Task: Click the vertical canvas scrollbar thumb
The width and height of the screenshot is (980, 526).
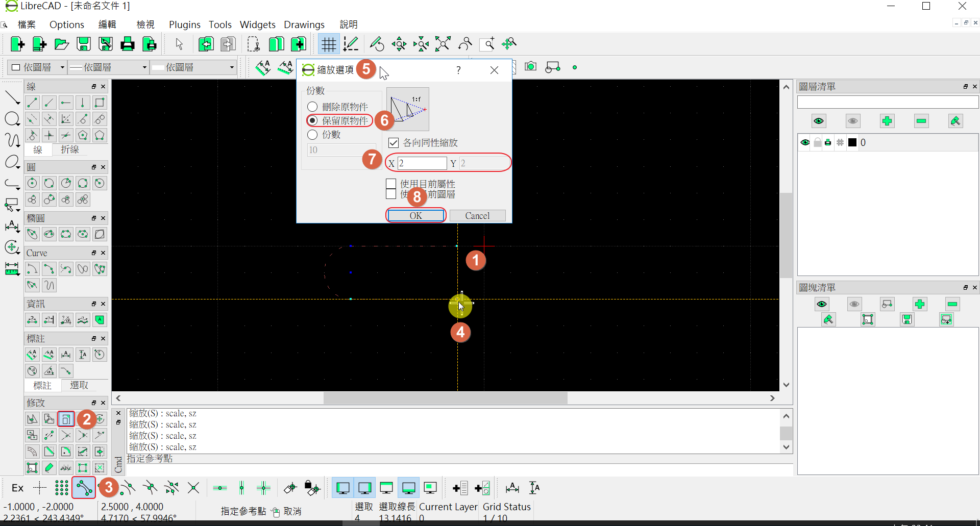Action: 786,235
